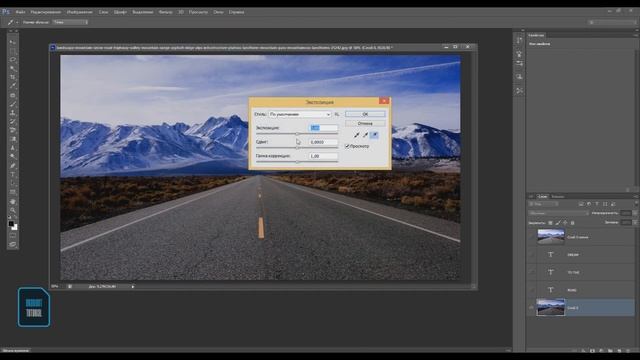Click the delete layer trash icon
The height and width of the screenshot is (360, 640).
(x=628, y=351)
